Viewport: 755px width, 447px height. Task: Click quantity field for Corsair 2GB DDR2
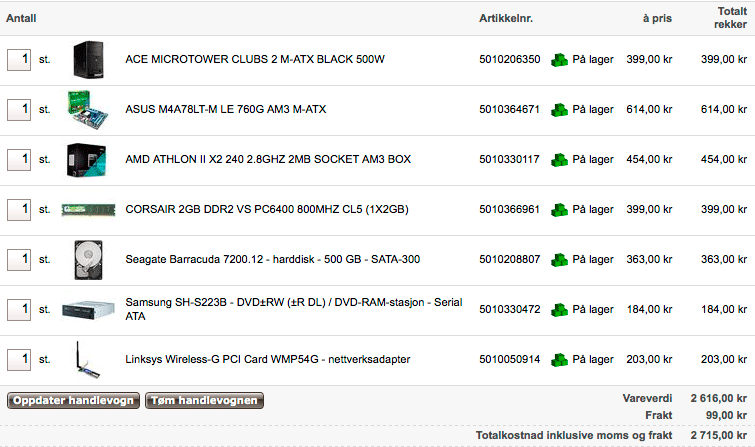click(19, 210)
